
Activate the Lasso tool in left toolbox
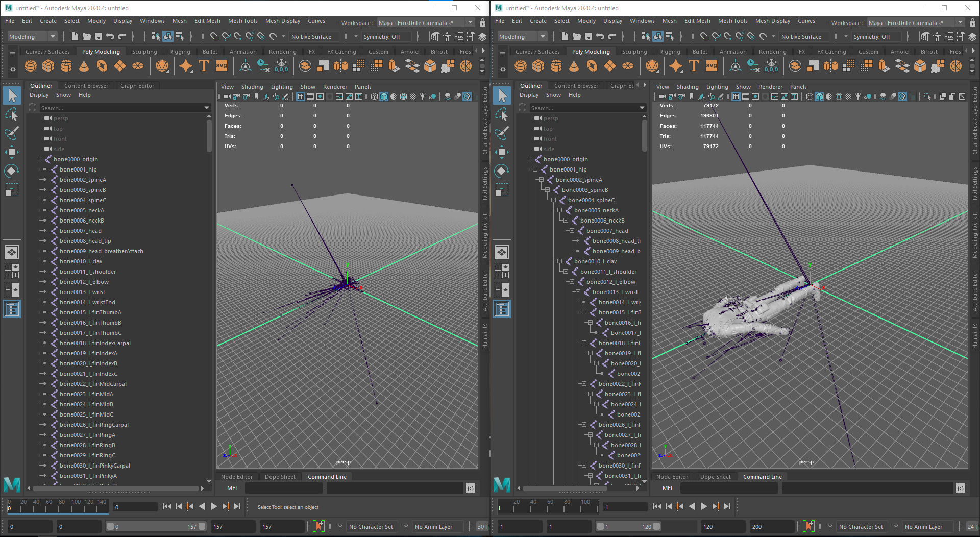(12, 114)
